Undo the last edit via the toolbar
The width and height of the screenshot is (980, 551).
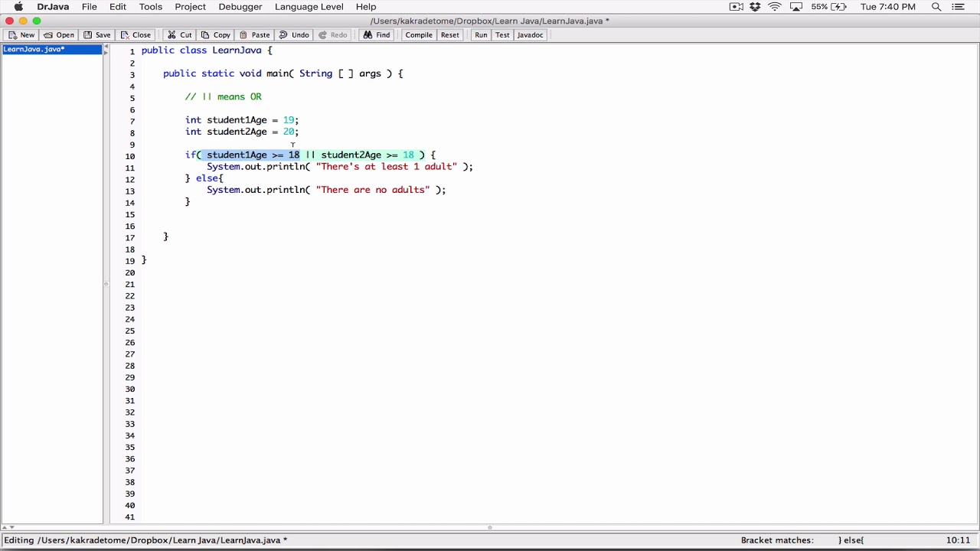pyautogui.click(x=294, y=35)
